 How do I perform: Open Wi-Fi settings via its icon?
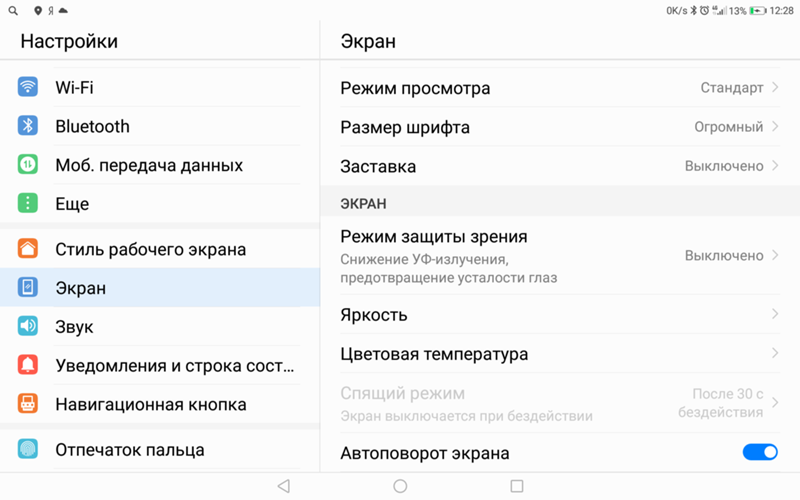pyautogui.click(x=28, y=87)
